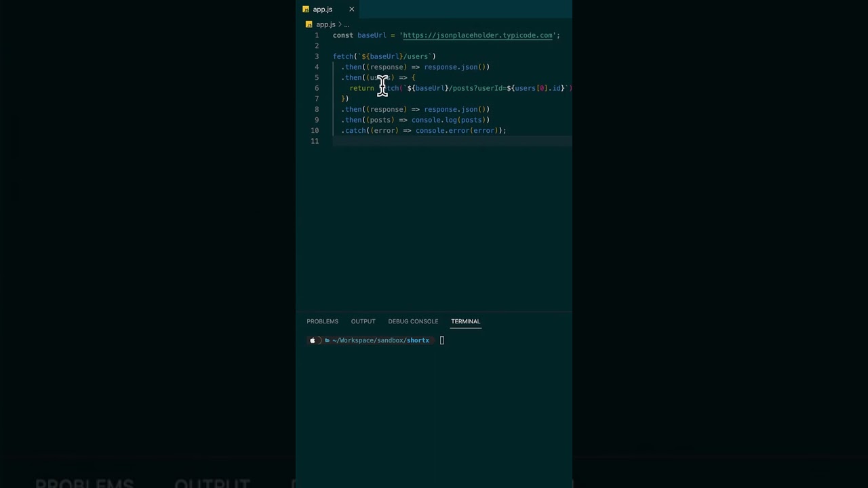868x488 pixels.
Task: Switch to the PROBLEMS panel tab
Action: [322, 321]
